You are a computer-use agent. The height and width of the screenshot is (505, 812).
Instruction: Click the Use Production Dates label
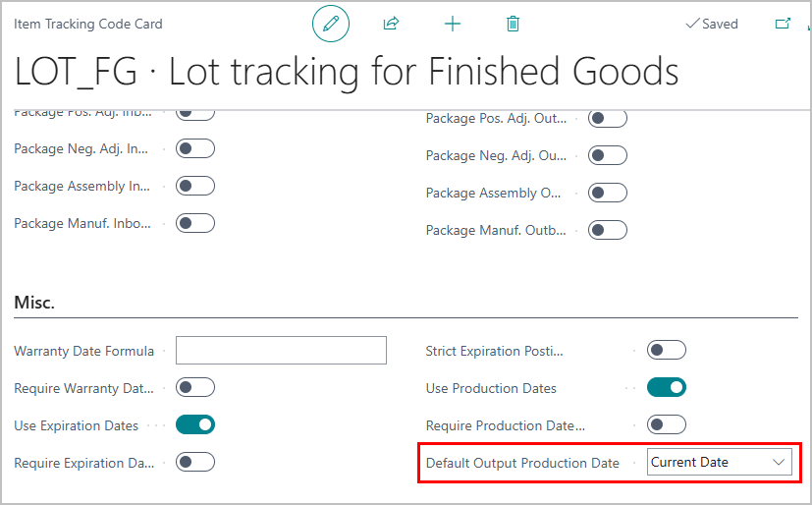(x=491, y=388)
